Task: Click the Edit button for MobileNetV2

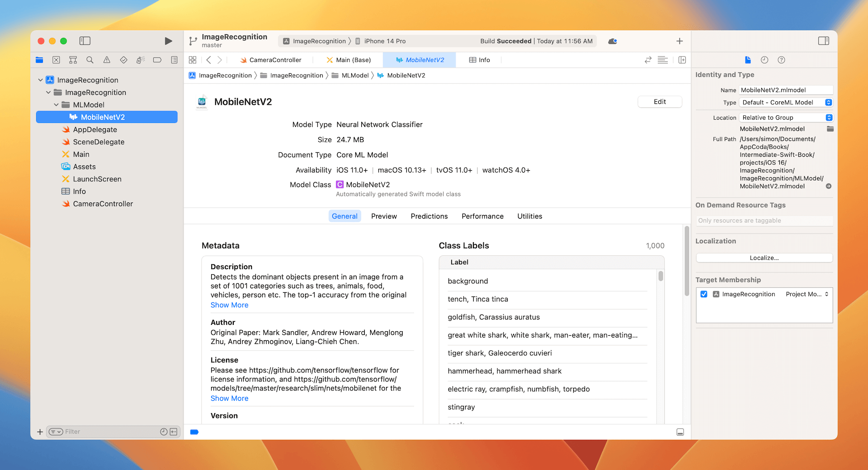Action: (660, 102)
